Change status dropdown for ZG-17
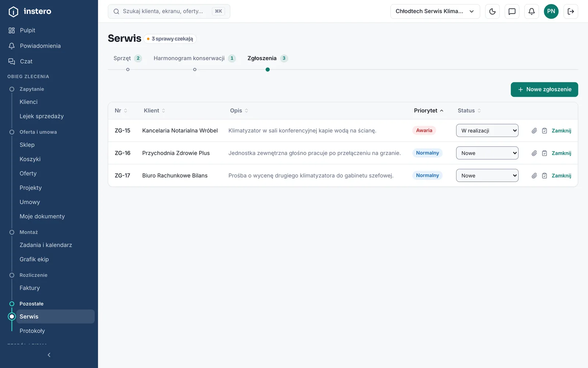The width and height of the screenshot is (588, 368). (487, 176)
